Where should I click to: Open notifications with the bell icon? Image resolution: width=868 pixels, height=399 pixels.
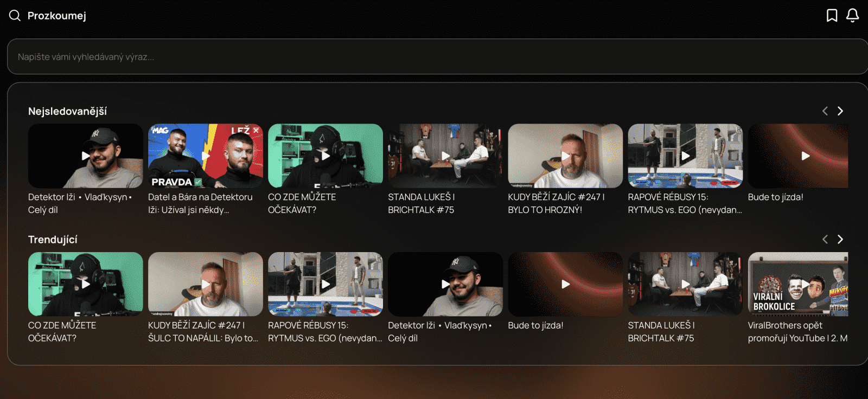[x=853, y=16]
